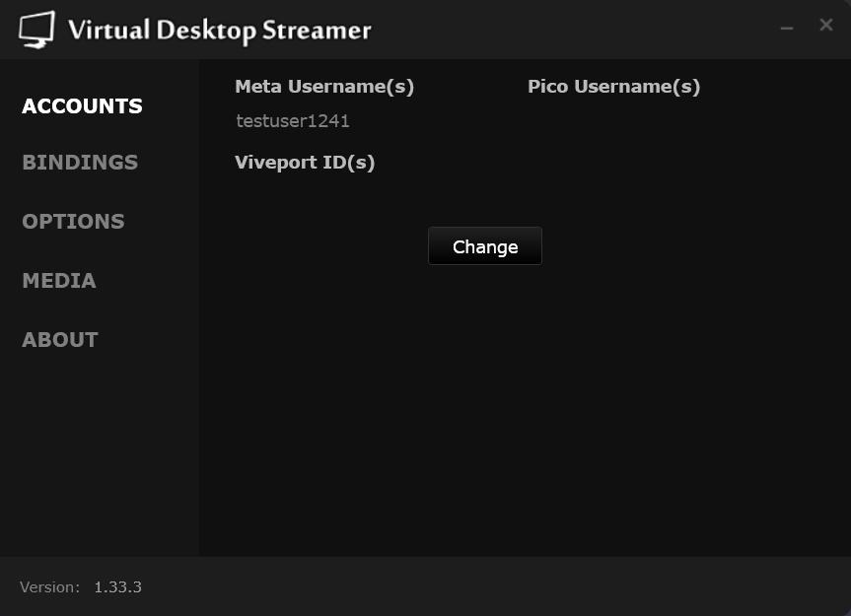Click the Virtual Desktop Streamer title text
This screenshot has height=616, width=851.
[x=219, y=31]
